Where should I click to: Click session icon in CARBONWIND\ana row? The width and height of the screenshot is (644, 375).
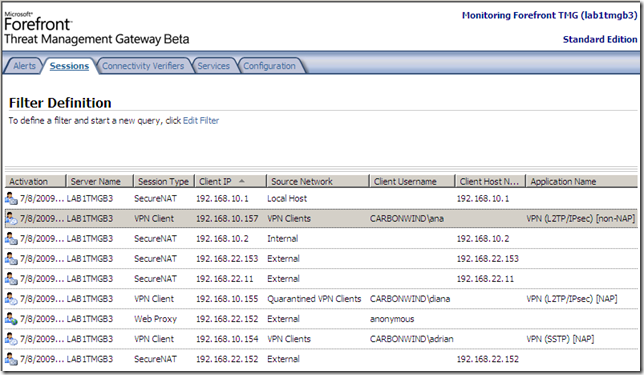click(x=11, y=219)
